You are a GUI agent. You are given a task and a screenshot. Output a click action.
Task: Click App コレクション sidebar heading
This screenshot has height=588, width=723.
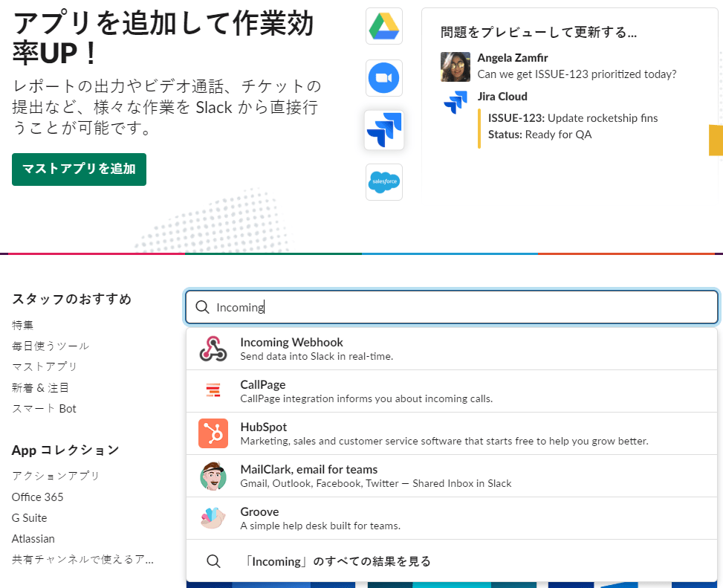tap(65, 450)
